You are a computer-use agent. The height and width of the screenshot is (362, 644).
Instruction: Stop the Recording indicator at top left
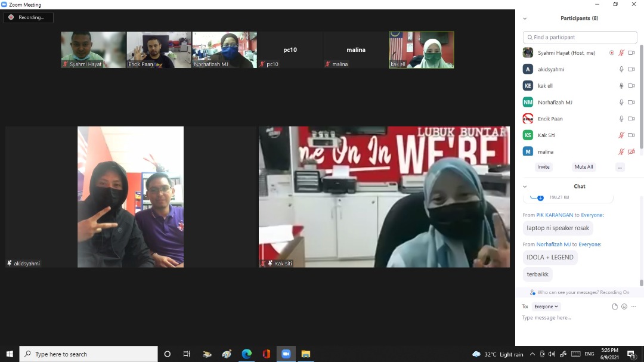coord(28,17)
